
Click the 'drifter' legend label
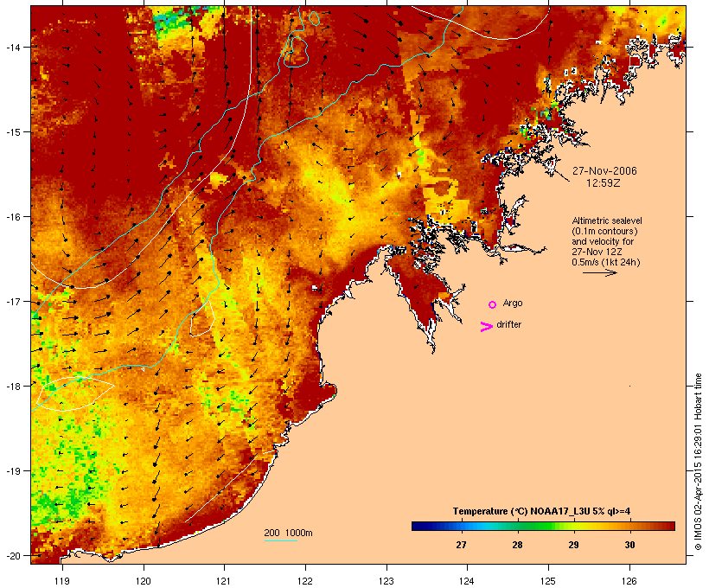(x=508, y=324)
